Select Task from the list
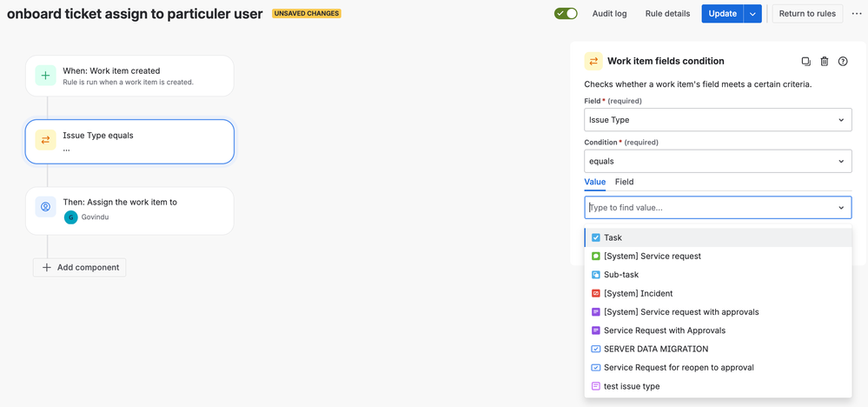The width and height of the screenshot is (868, 407). point(718,237)
